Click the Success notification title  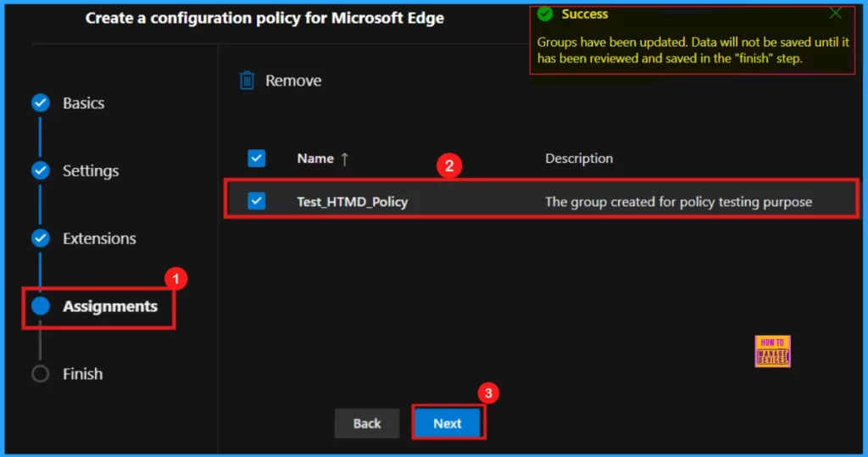585,14
